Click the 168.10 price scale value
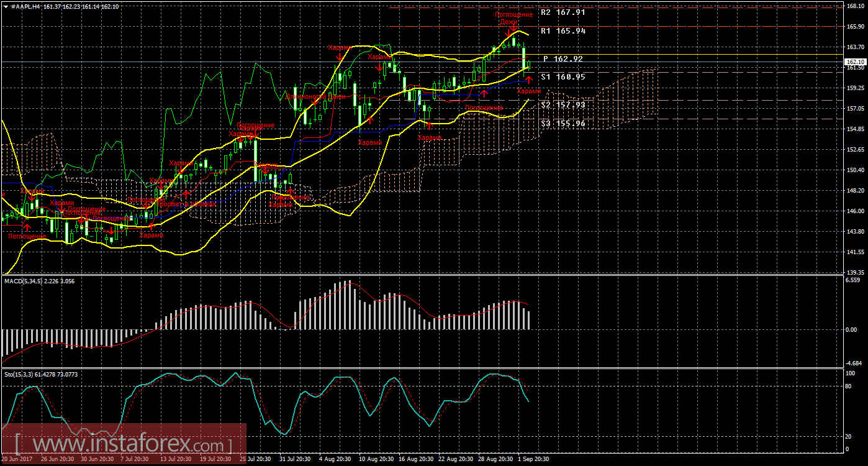 (x=854, y=6)
